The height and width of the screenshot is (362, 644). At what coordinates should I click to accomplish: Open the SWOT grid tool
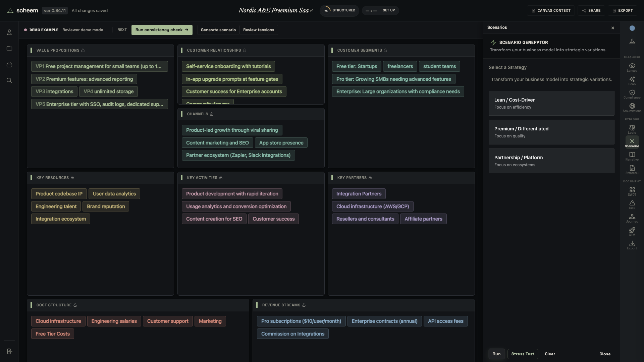632,191
